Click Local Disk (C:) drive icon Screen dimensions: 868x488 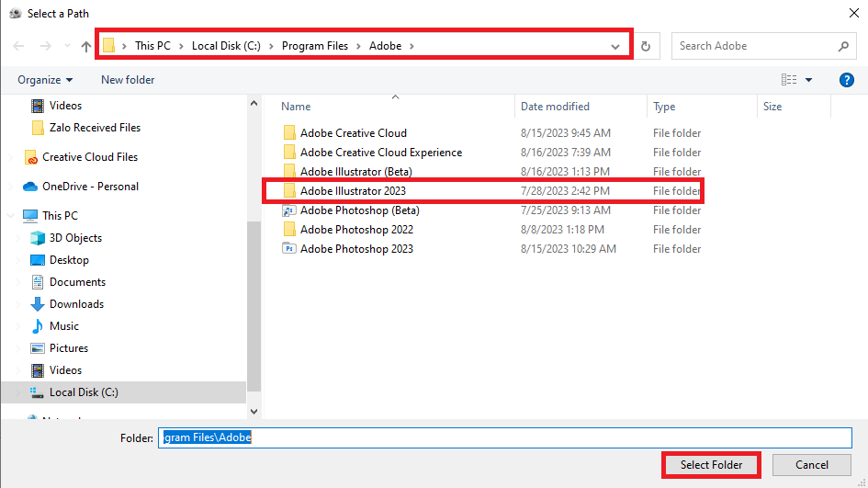37,392
